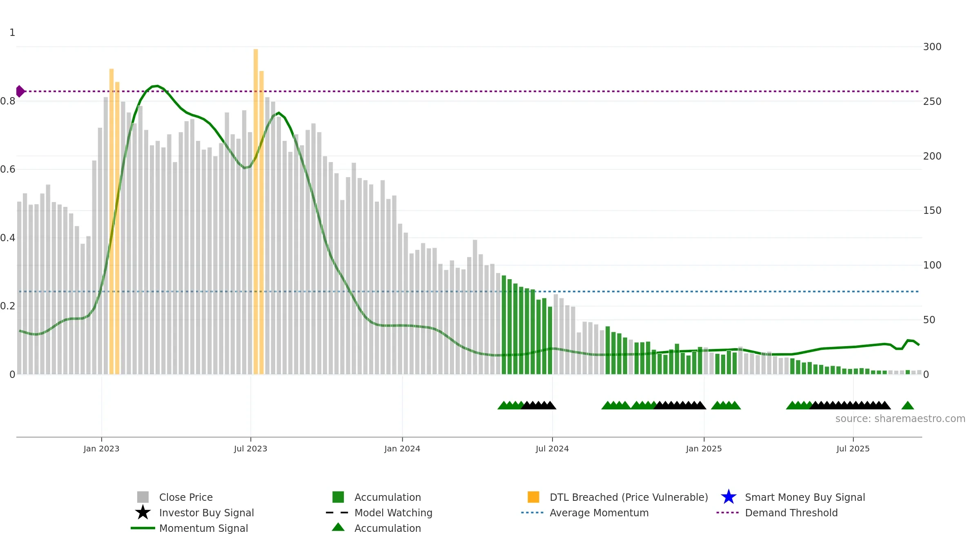Click the orange DTL Breached legend square
The width and height of the screenshot is (980, 551).
pyautogui.click(x=533, y=497)
